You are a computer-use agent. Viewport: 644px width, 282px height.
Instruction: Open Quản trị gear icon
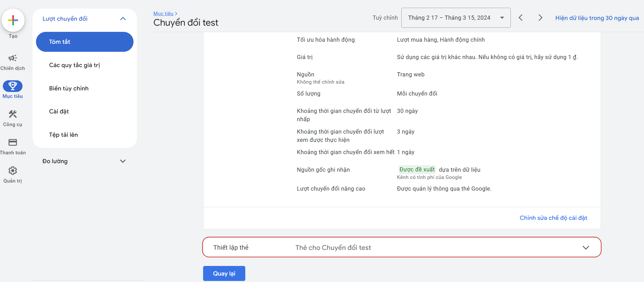pyautogui.click(x=12, y=171)
